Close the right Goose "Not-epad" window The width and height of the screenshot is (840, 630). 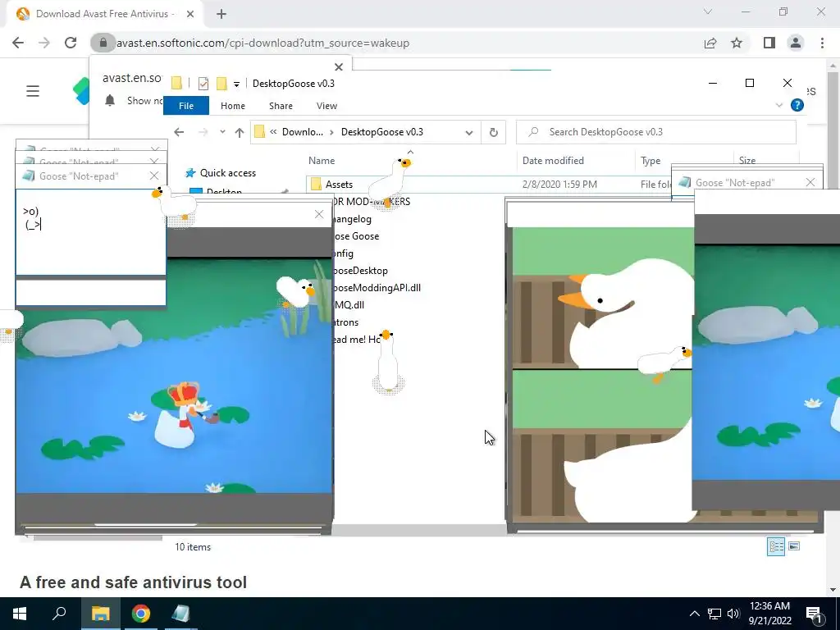click(x=810, y=183)
